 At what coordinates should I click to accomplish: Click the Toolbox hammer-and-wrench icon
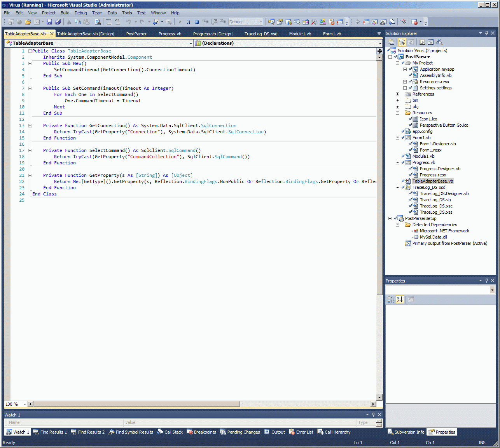[314, 22]
